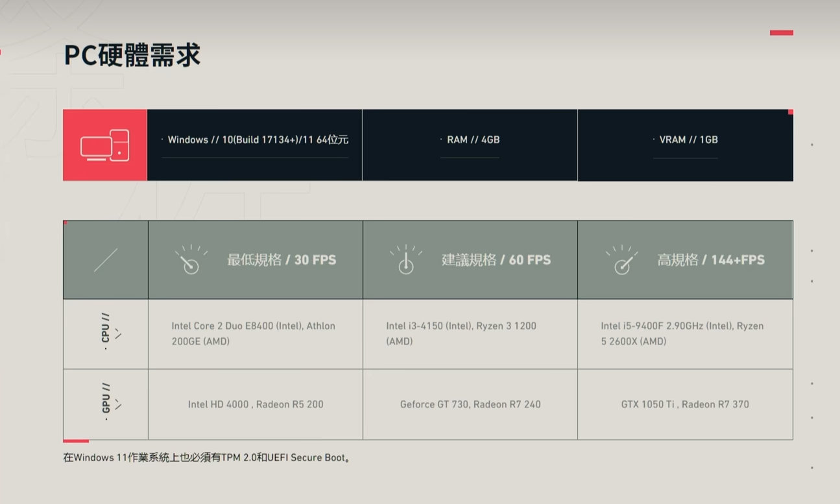Click the Intel i3-4150 recommended CPU cell
This screenshot has width=840, height=504.
pyautogui.click(x=470, y=334)
